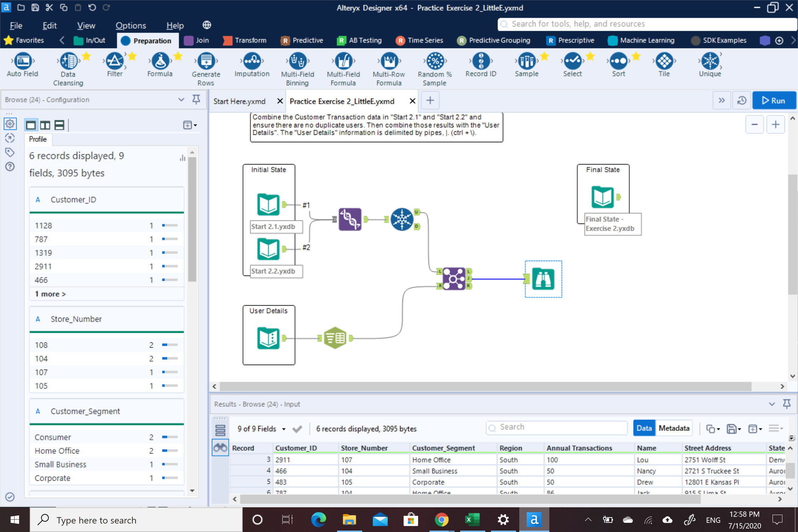Click the Join tool on canvas

[x=454, y=279]
